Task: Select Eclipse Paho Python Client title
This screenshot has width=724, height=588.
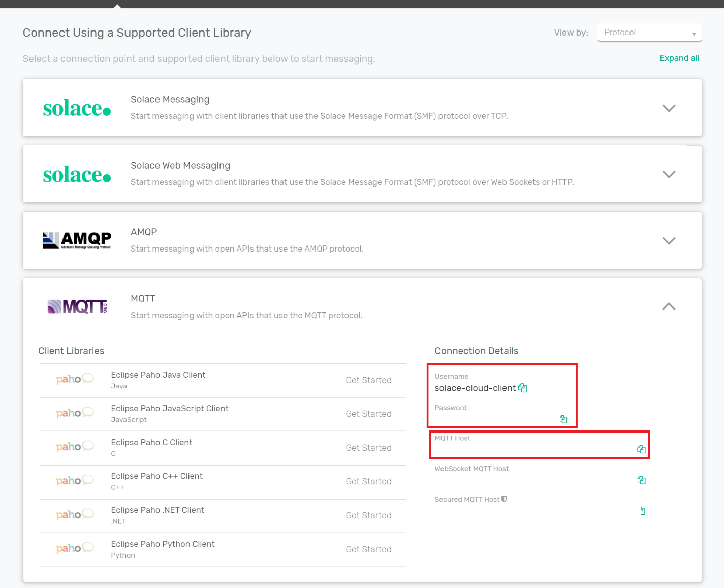Action: tap(163, 544)
